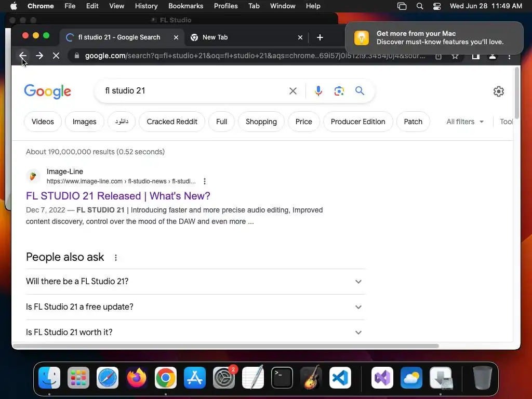Open Terminal from the Dock
This screenshot has width=532, height=399.
(x=282, y=378)
